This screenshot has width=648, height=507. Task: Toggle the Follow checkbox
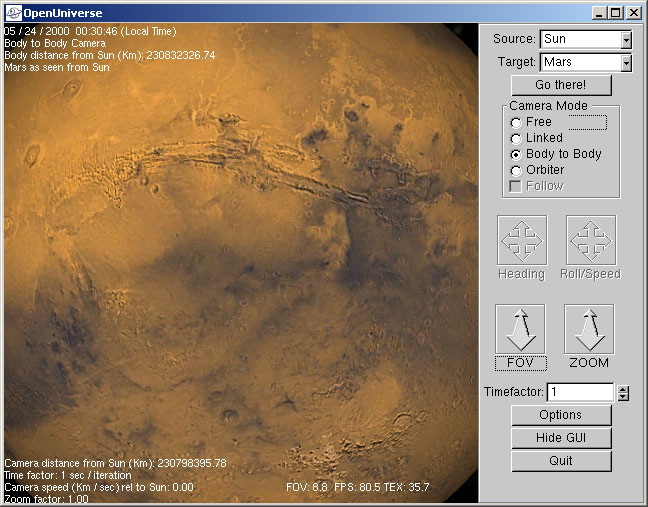[515, 186]
